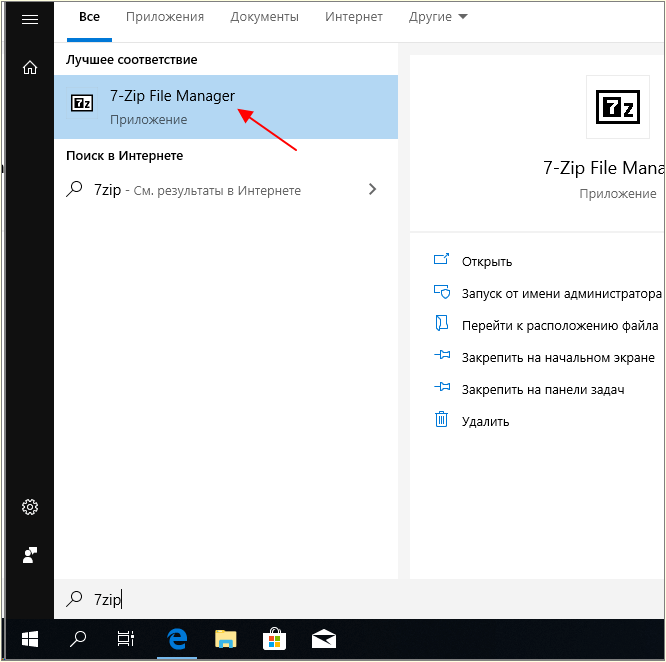Click the magnifier icon next to the 7zip web result
Image resolution: width=666 pixels, height=662 pixels.
coord(74,189)
